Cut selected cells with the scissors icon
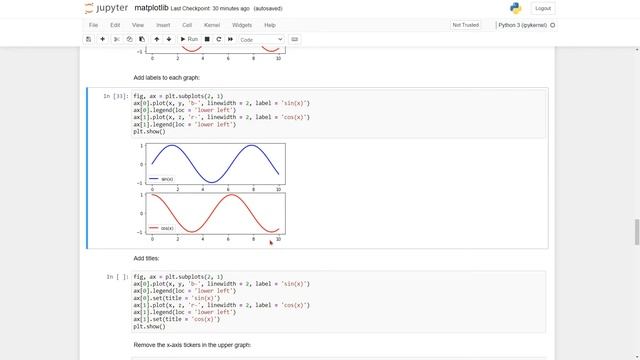The height and width of the screenshot is (360, 640). [117, 39]
